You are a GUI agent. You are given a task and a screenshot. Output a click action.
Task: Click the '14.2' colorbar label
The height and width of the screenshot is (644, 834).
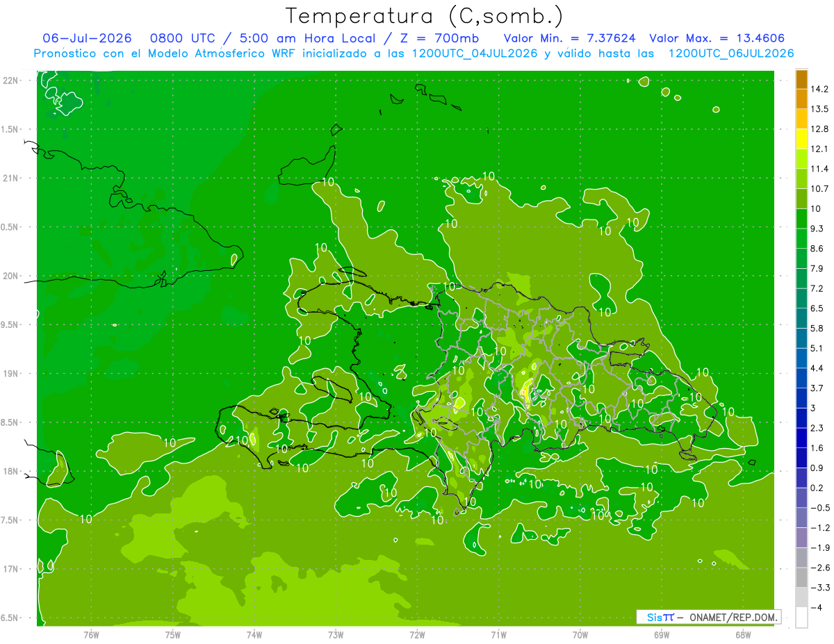click(819, 89)
